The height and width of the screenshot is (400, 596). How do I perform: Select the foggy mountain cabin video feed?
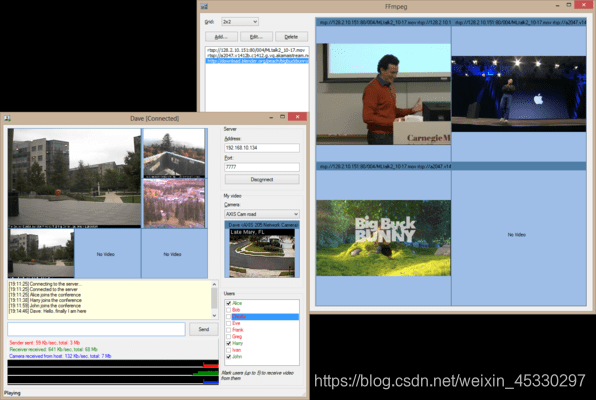point(174,153)
